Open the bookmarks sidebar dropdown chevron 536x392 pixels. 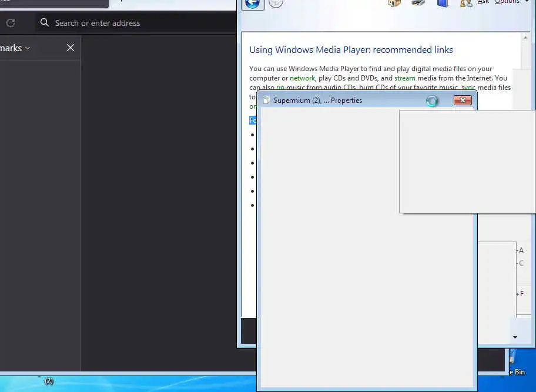click(28, 48)
